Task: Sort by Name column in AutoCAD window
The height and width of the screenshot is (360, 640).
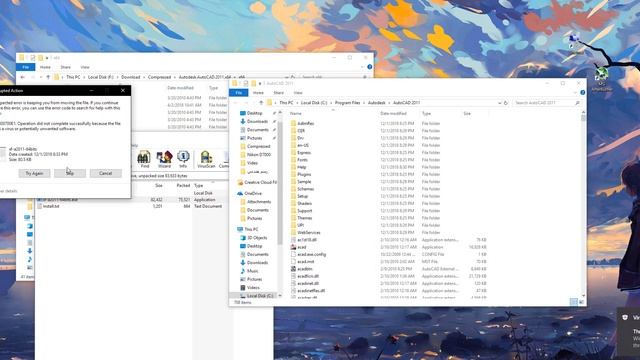Action: 296,113
